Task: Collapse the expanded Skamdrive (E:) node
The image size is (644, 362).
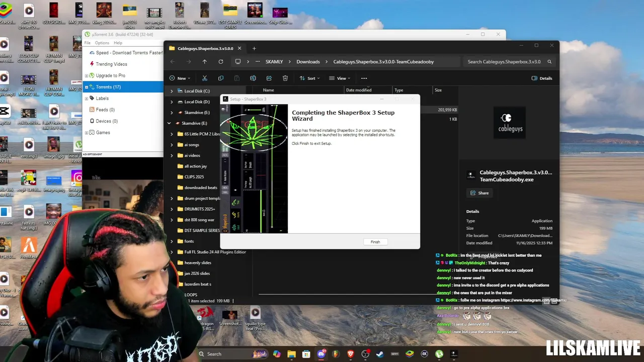Action: pos(169,123)
